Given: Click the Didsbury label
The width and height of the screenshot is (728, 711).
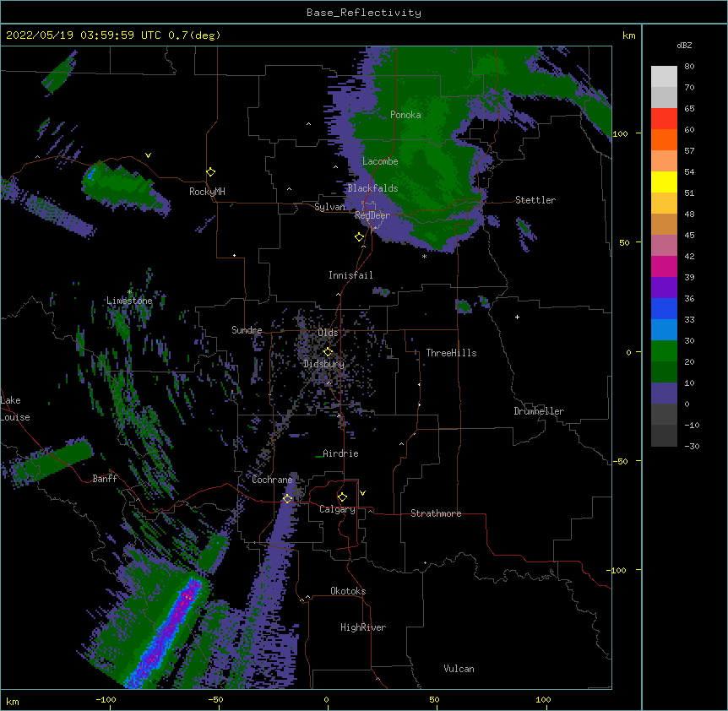Looking at the screenshot, I should pyautogui.click(x=323, y=364).
